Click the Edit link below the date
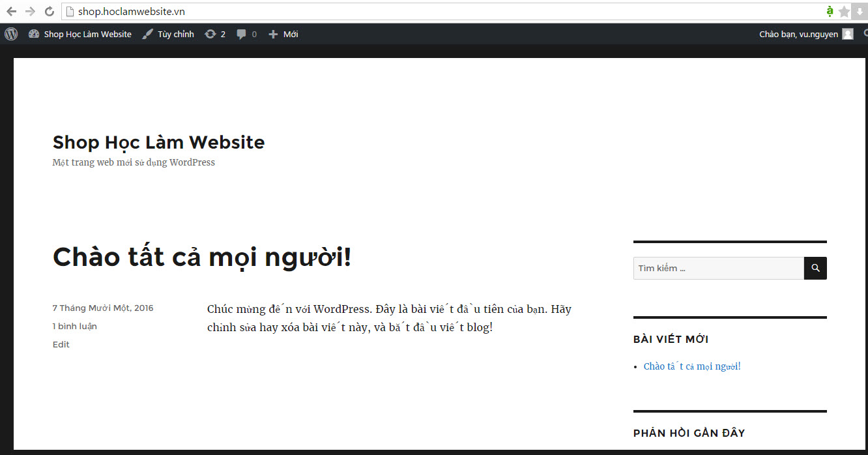 61,344
